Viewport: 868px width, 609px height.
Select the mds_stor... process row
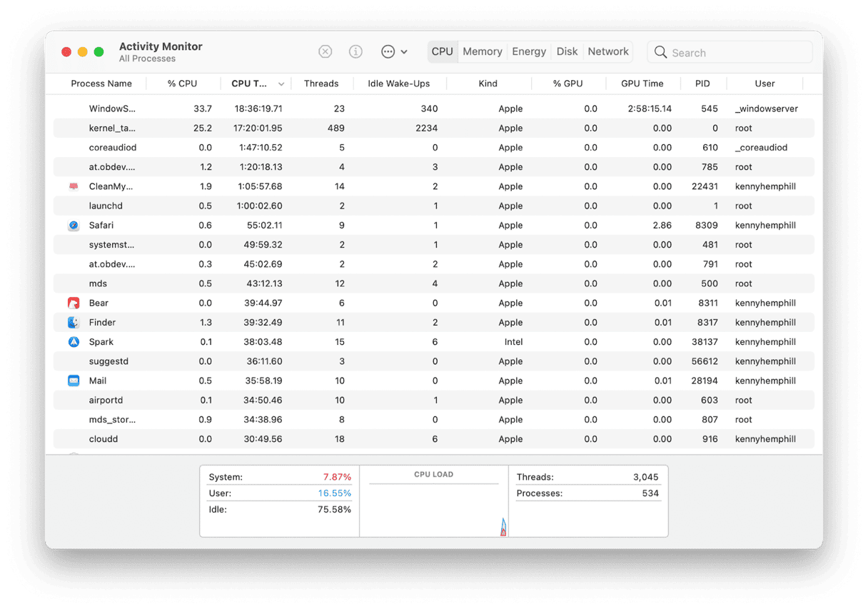point(433,420)
